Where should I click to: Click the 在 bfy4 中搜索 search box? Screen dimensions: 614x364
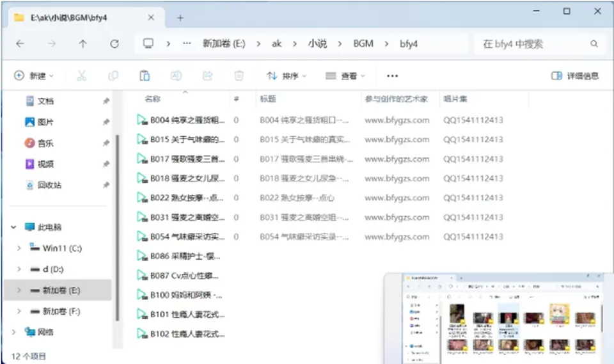pyautogui.click(x=540, y=44)
